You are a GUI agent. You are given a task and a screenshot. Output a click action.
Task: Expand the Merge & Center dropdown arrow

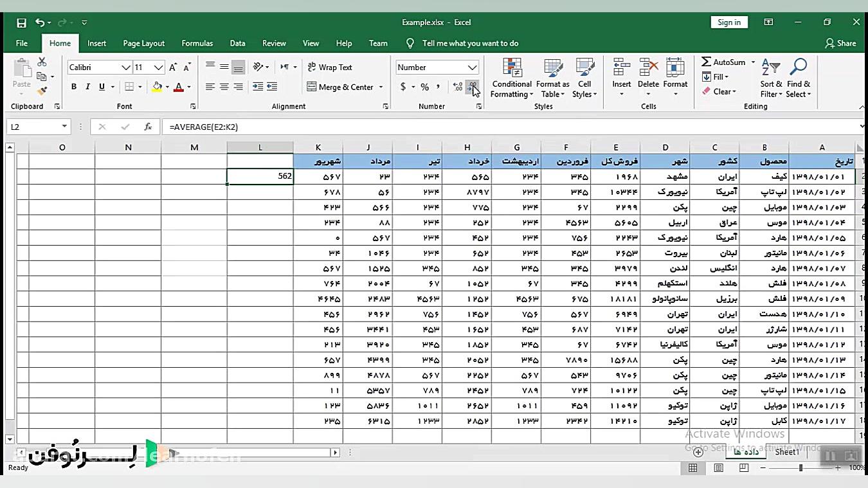pyautogui.click(x=381, y=87)
